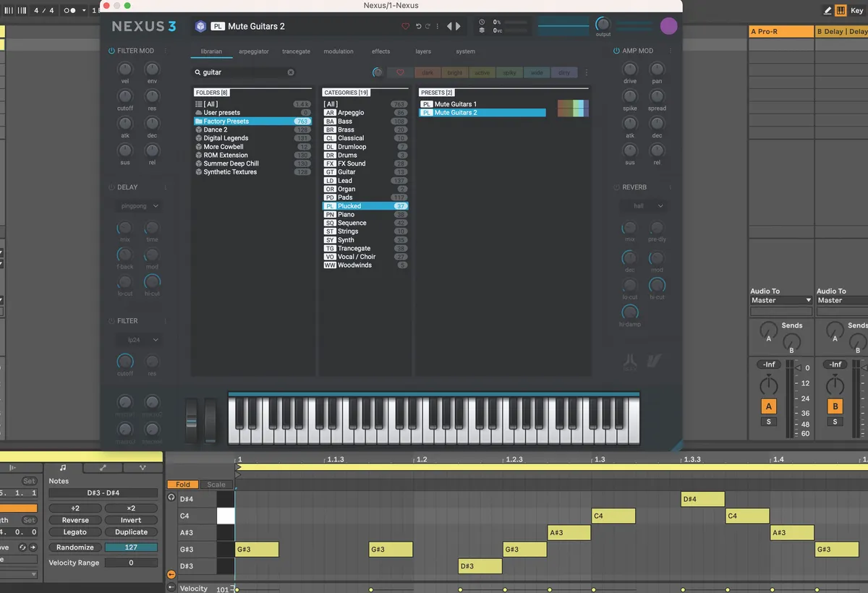The image size is (868, 593).
Task: Click the Invert notes button
Action: pos(131,520)
